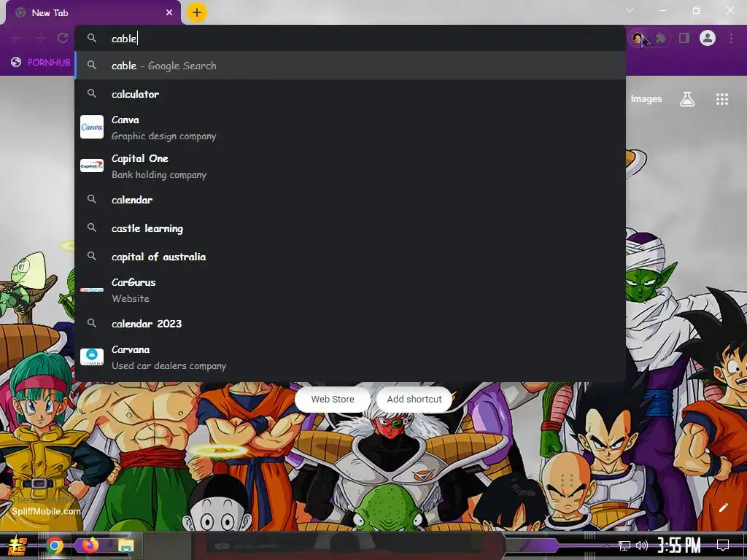The height and width of the screenshot is (560, 747).
Task: Choose the 'calculator' suggestion
Action: (350, 94)
